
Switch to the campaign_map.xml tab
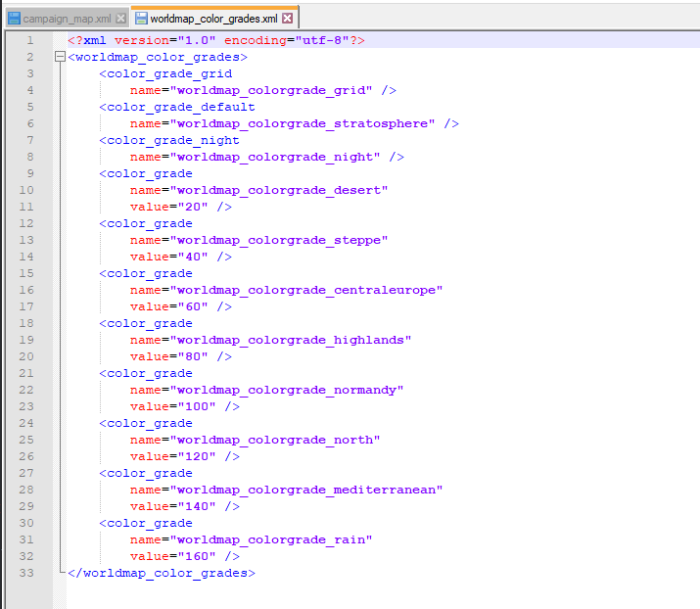click(x=67, y=19)
